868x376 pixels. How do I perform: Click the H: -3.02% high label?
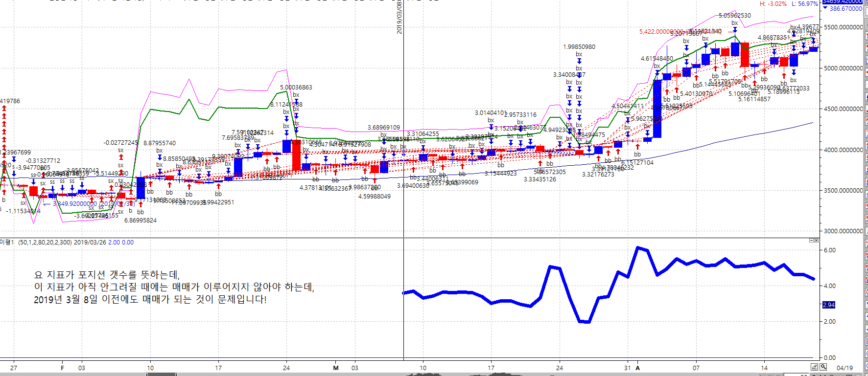773,3
